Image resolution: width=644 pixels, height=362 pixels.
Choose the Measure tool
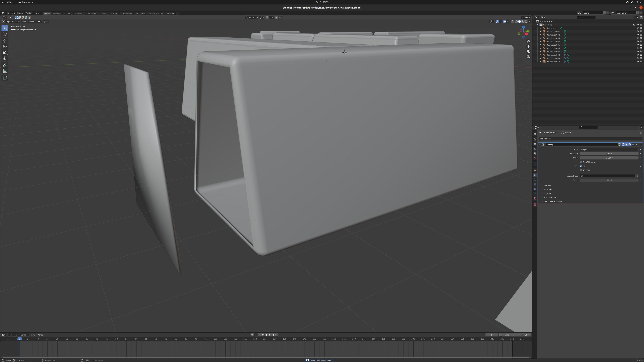click(5, 71)
